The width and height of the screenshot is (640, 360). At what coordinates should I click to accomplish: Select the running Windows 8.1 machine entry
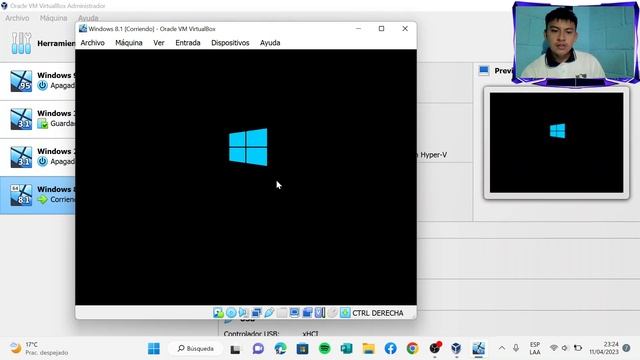[38, 195]
